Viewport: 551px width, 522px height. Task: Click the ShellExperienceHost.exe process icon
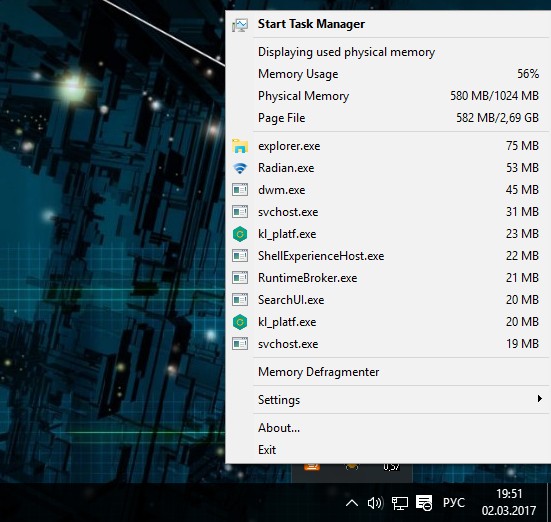click(240, 256)
